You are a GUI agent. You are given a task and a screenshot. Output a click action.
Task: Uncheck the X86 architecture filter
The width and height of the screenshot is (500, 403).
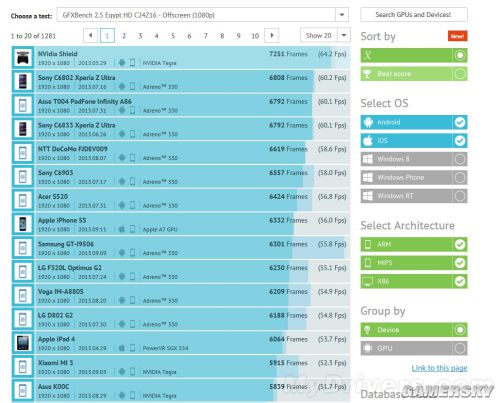click(460, 281)
